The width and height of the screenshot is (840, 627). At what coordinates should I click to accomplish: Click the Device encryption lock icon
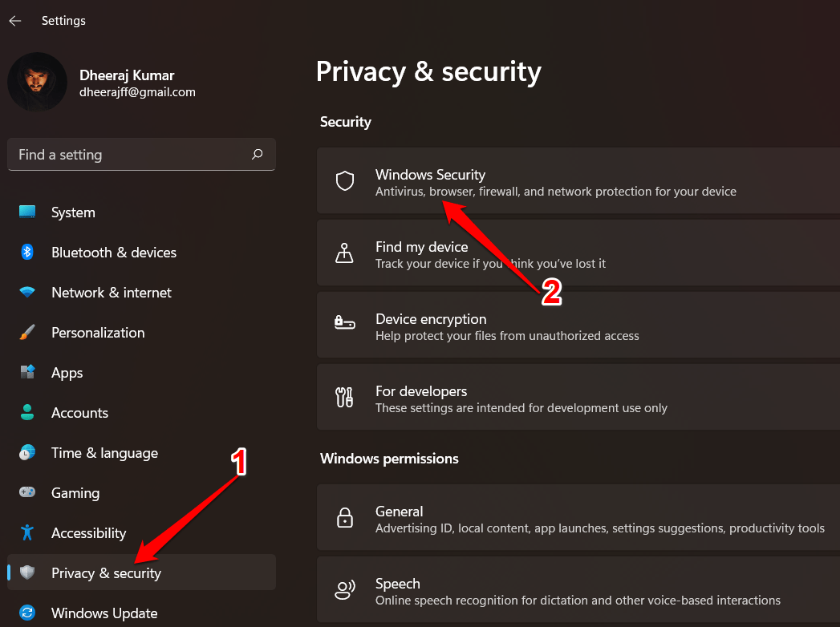(345, 325)
